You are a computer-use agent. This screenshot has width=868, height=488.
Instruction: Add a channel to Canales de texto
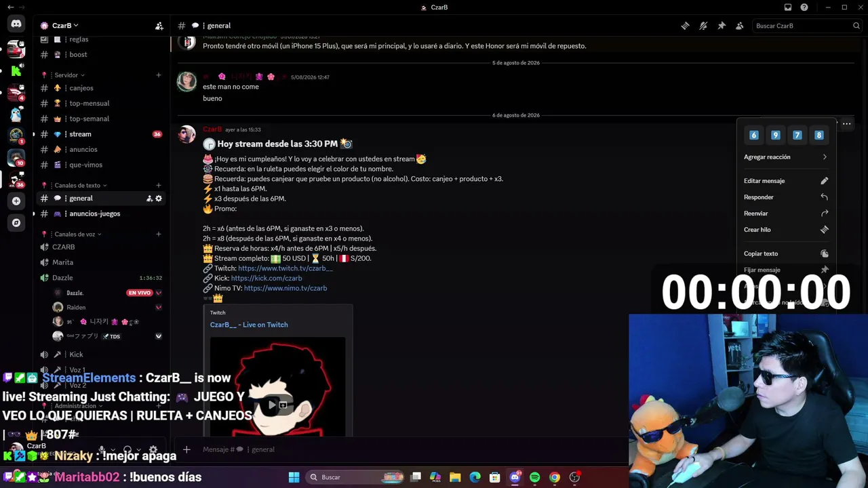159,185
